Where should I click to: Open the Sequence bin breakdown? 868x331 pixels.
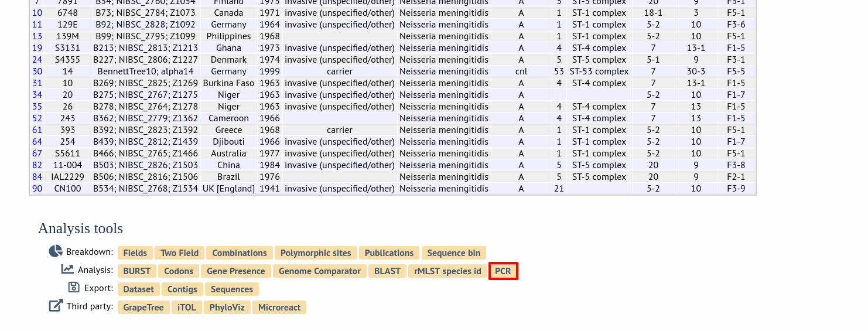(454, 253)
